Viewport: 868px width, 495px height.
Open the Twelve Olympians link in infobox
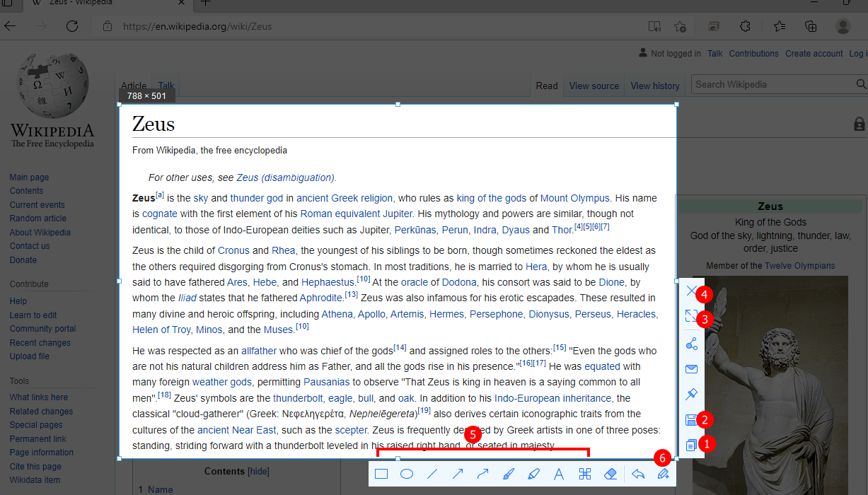click(x=799, y=266)
